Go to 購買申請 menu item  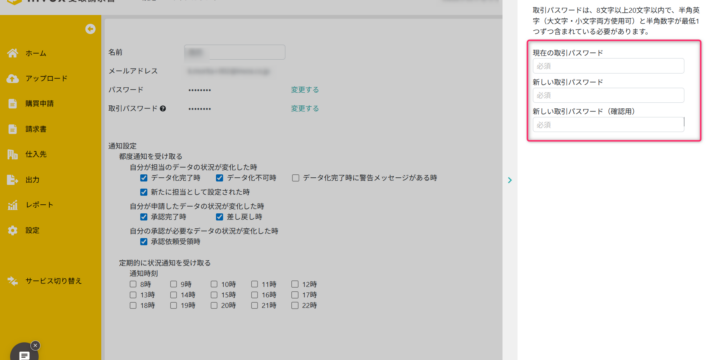pyautogui.click(x=39, y=104)
